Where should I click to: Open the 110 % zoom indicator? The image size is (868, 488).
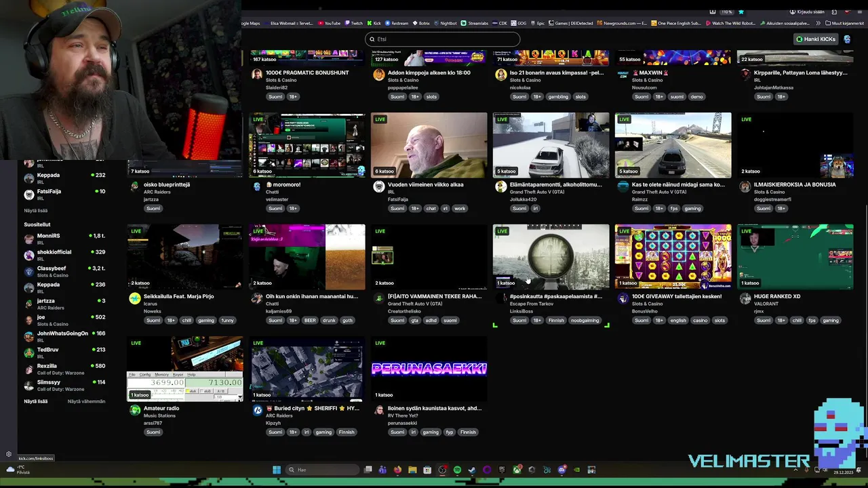coord(726,12)
